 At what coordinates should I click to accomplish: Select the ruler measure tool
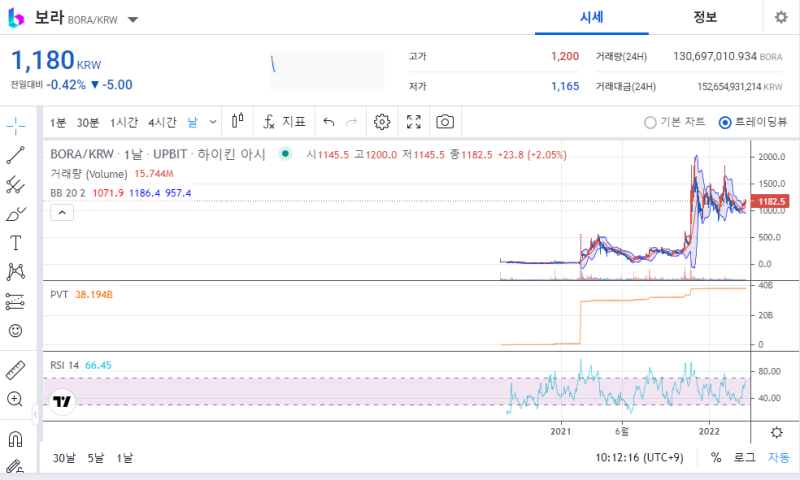coord(16,370)
